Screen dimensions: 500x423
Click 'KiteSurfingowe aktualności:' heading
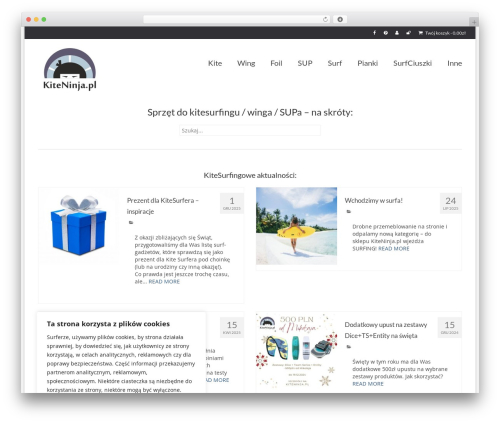point(250,175)
